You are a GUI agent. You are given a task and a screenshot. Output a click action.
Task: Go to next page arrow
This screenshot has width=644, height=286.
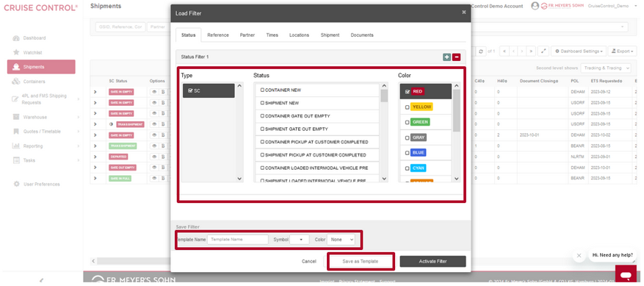[522, 51]
